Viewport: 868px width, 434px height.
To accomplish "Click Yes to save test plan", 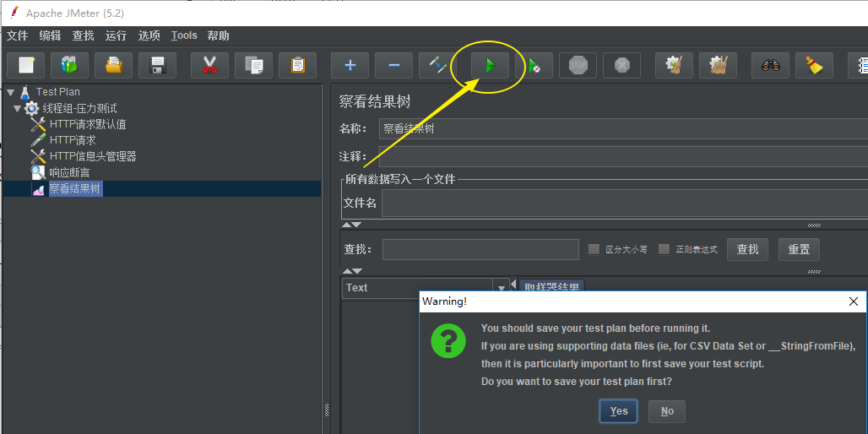I will (x=618, y=411).
